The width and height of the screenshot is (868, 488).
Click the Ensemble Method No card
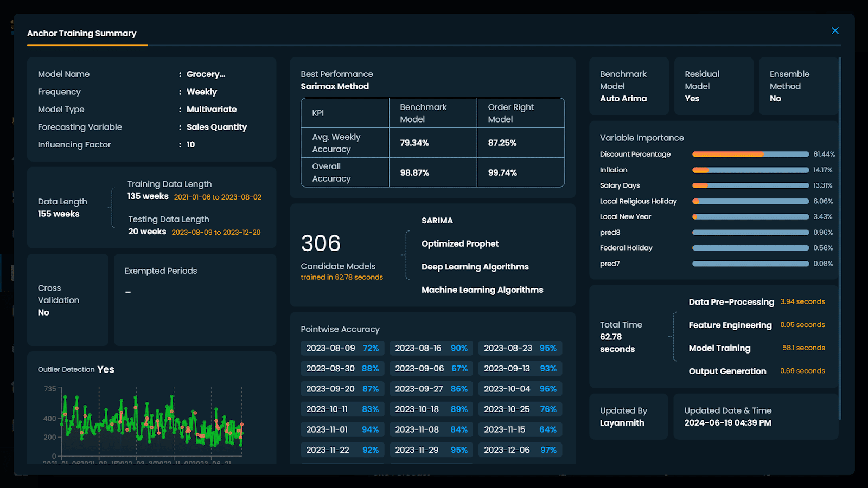pyautogui.click(x=797, y=86)
